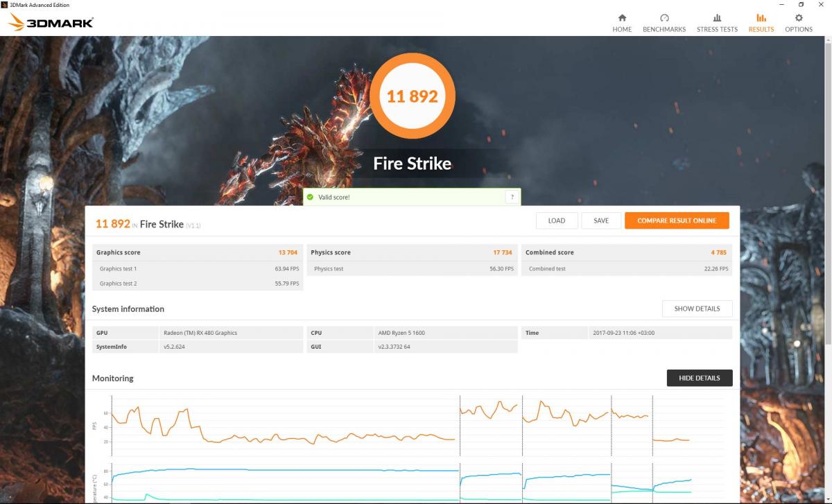Click the Time value 2017-09-23 11:06
This screenshot has height=504, width=832.
[623, 333]
